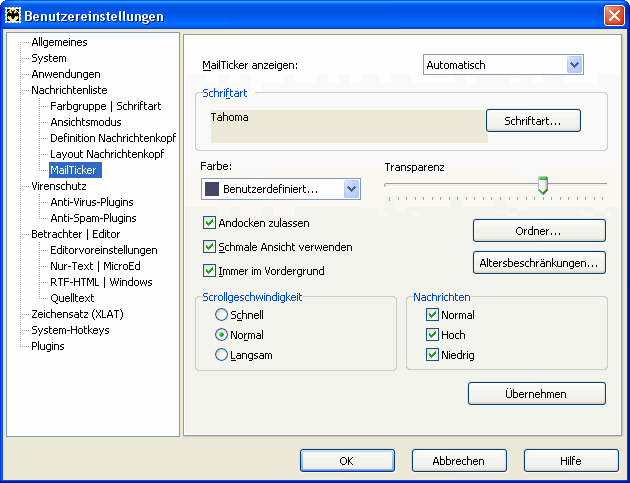Open Anti-Virus-Plugins settings
The height and width of the screenshot is (483, 630).
(x=92, y=202)
